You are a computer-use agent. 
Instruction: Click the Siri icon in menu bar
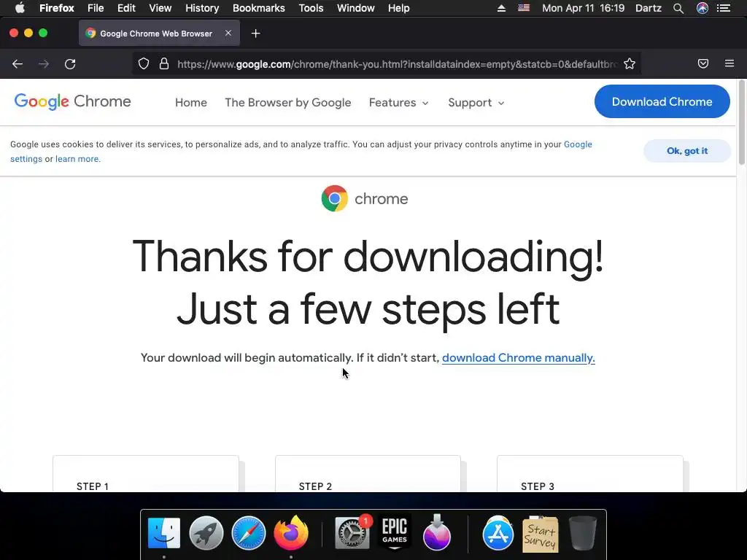[703, 8]
